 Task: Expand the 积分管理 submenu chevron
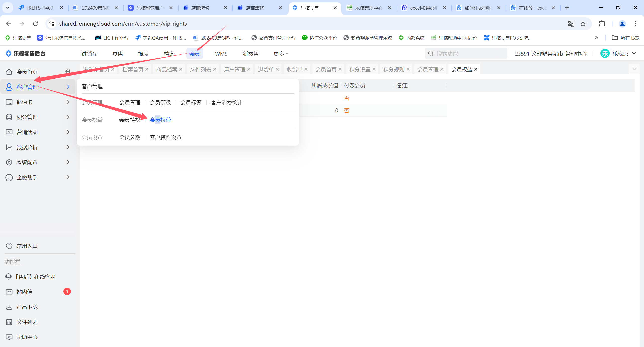(68, 117)
